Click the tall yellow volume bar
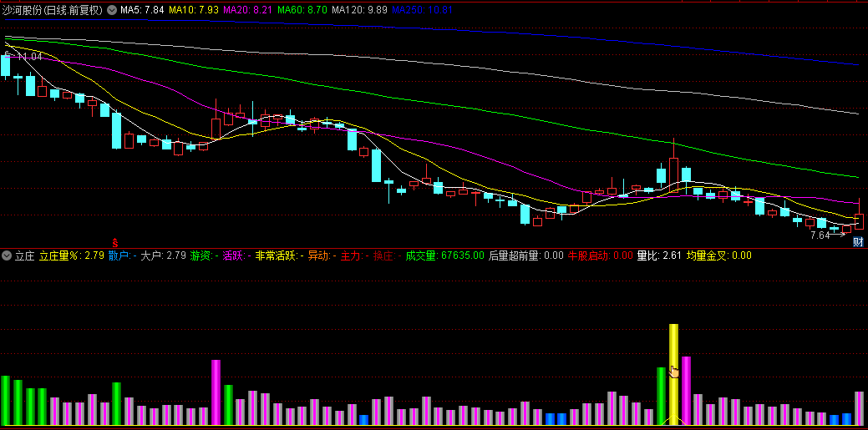 coord(673,374)
